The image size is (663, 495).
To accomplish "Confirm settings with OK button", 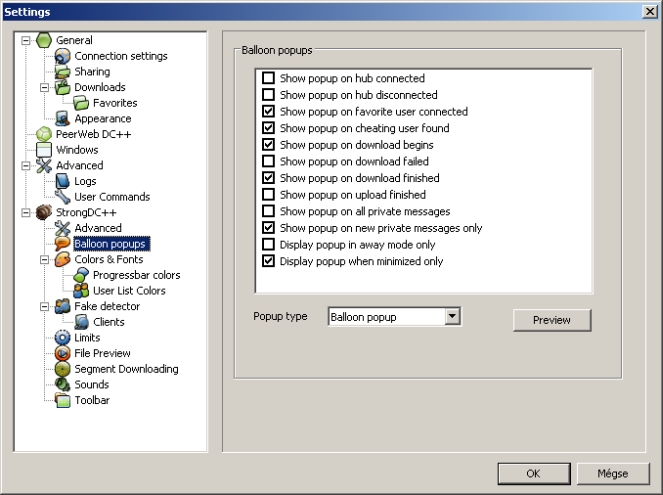I will (533, 473).
